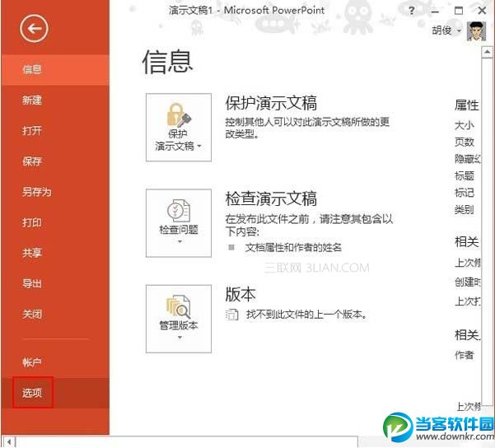Click the back arrow circle icon
Screen dimensions: 495x448
click(34, 29)
